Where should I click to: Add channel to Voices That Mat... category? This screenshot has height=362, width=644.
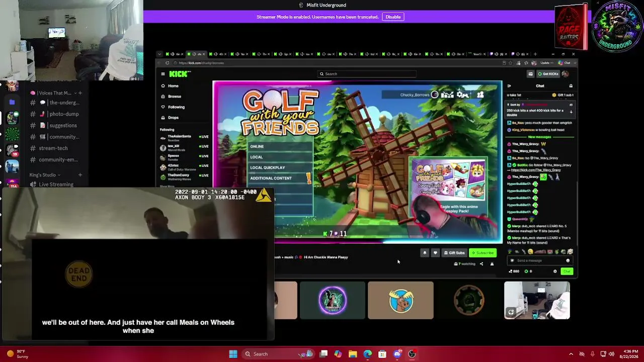pyautogui.click(x=80, y=93)
